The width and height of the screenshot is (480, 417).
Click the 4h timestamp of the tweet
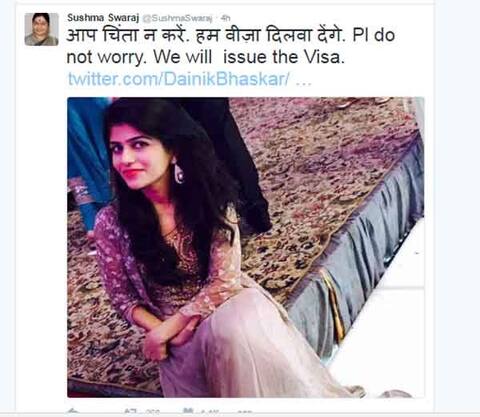click(x=225, y=18)
